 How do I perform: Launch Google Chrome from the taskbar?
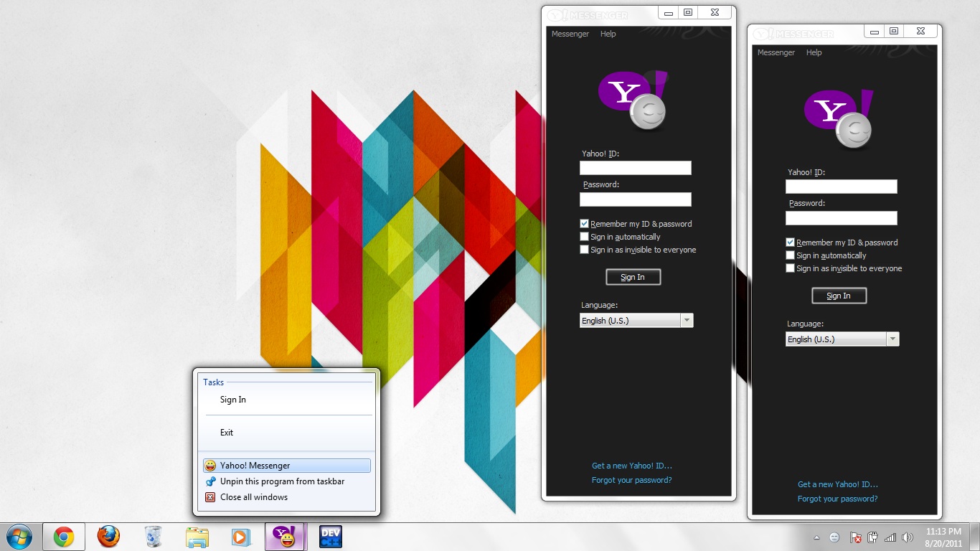pos(64,537)
